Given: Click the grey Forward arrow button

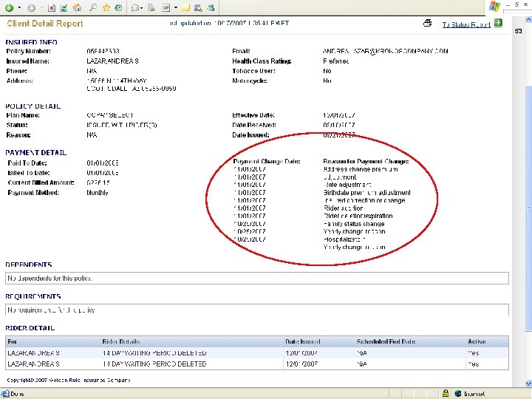Looking at the screenshot, I should [x=31, y=7].
